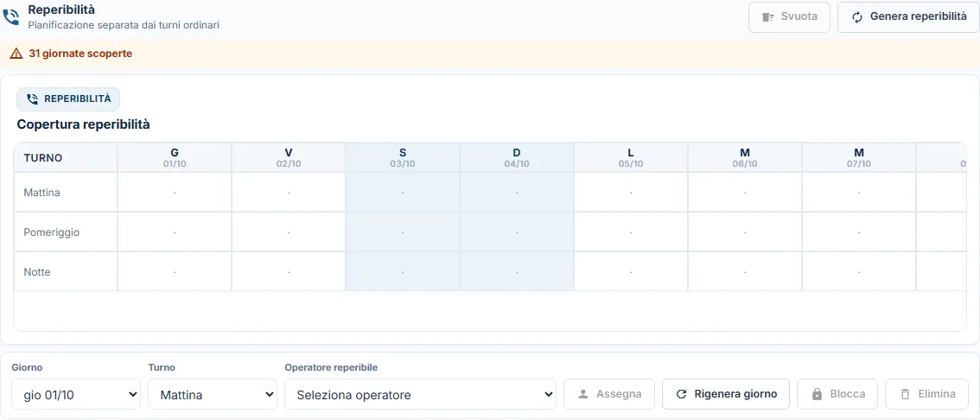Click the S 03/10 column header
Image resolution: width=980 pixels, height=420 pixels.
tap(403, 157)
